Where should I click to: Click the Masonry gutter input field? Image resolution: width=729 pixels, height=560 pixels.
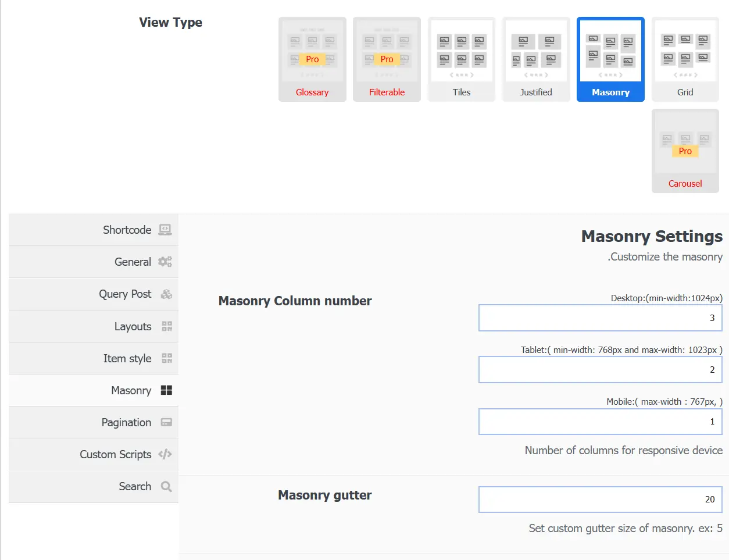[601, 500]
